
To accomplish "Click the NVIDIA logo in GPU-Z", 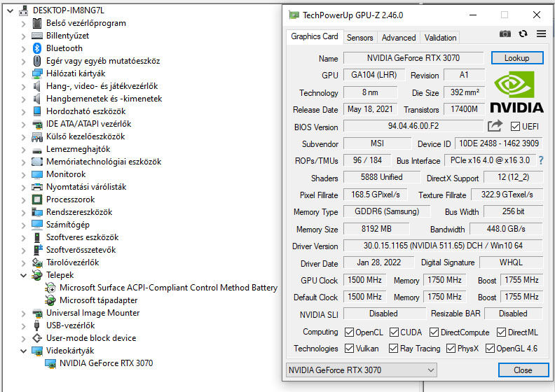I will pos(516,92).
